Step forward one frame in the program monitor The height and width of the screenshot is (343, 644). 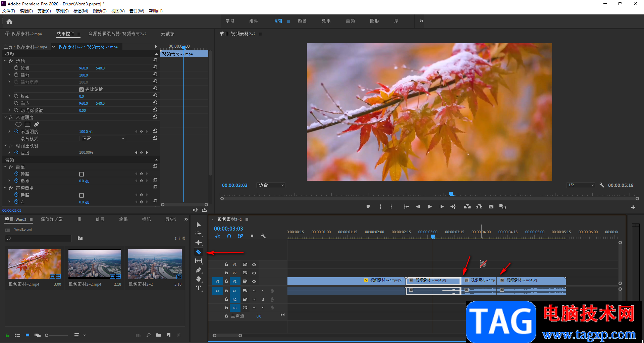(x=441, y=207)
